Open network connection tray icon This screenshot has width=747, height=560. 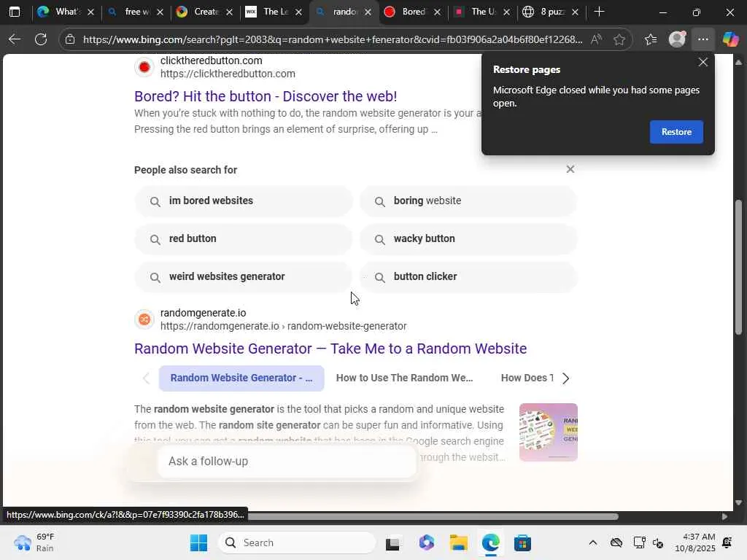point(639,542)
